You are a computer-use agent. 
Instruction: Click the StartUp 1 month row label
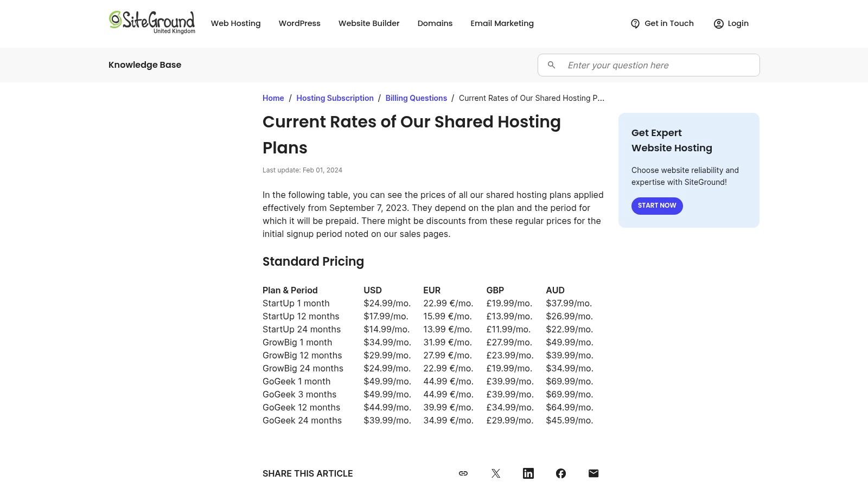coord(296,303)
